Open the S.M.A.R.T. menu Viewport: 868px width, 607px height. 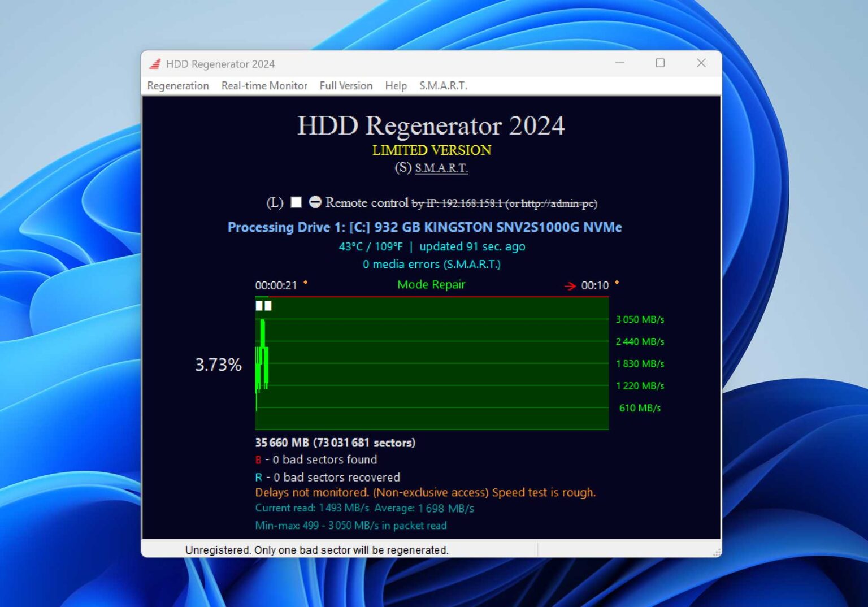pos(443,85)
